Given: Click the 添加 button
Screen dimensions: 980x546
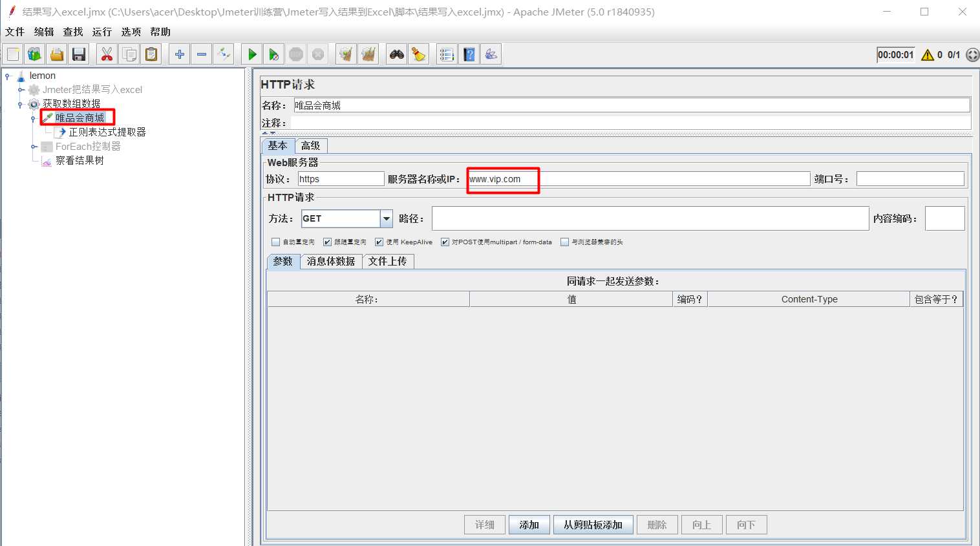Looking at the screenshot, I should [529, 525].
